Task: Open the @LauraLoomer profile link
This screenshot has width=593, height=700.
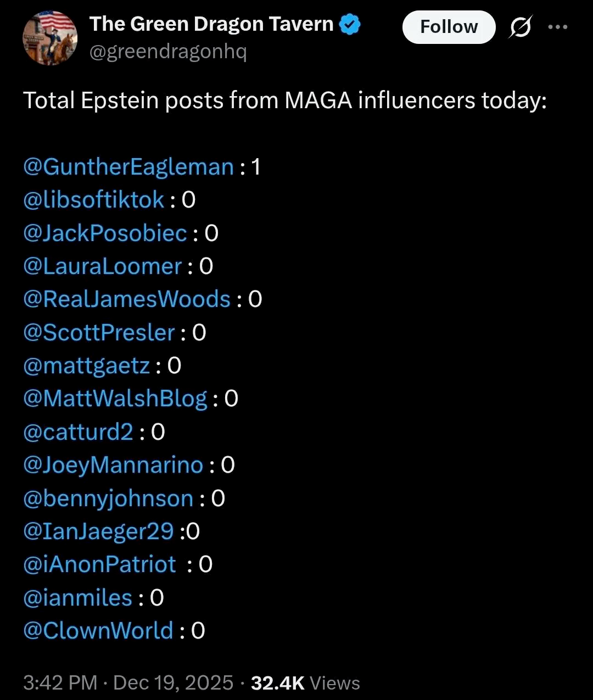Action: [102, 266]
